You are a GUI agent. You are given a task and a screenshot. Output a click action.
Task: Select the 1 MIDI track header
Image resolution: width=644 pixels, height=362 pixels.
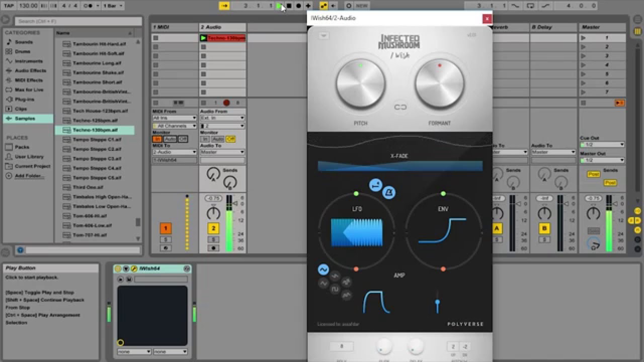pos(175,27)
